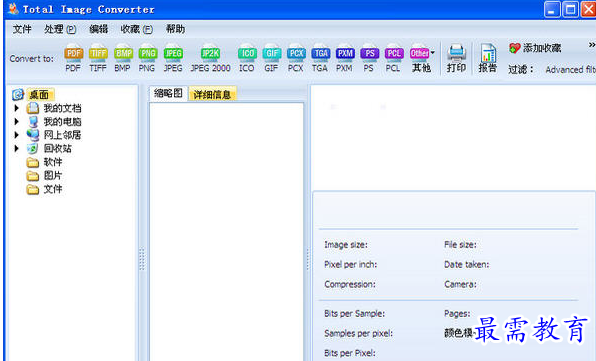Viewport: 596px width, 361px height.
Task: Expand the 我的电脑 tree node
Action: pos(16,122)
